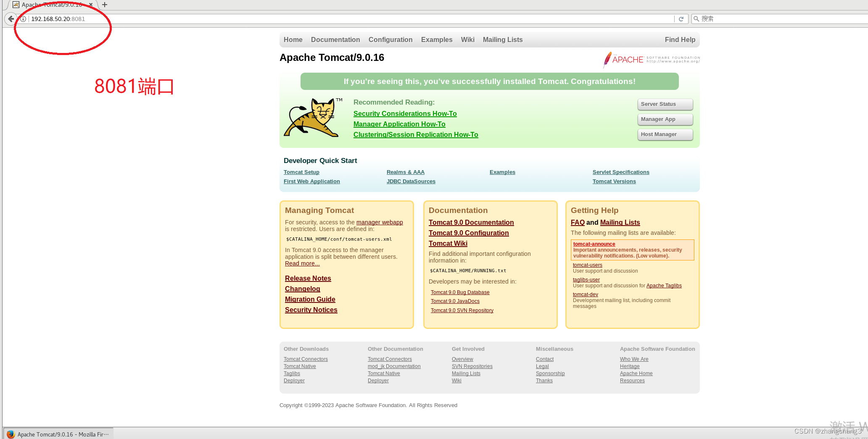Open the Realms & AAA link
The width and height of the screenshot is (868, 439).
(x=406, y=172)
